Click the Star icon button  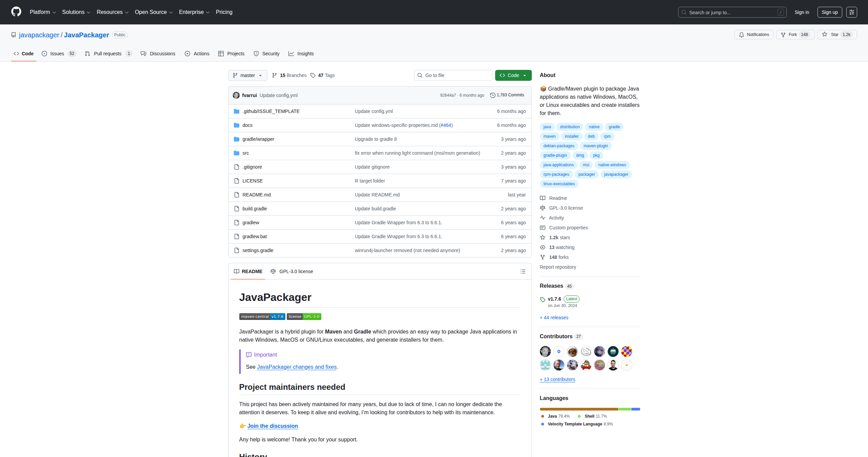click(x=825, y=35)
